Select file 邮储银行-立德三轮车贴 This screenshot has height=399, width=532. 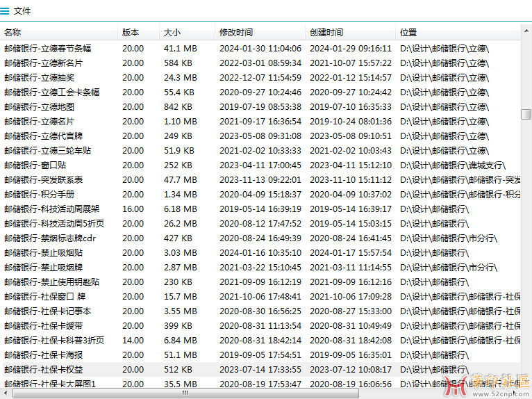(48, 151)
